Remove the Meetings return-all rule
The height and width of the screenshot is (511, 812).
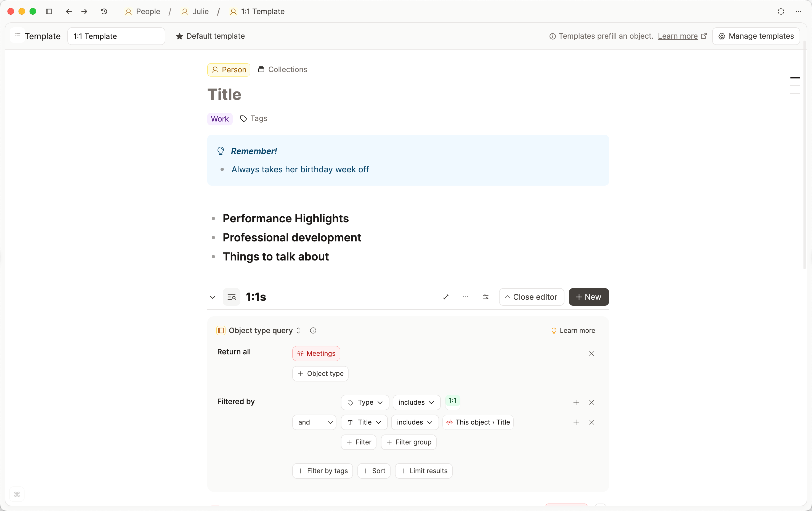591,353
